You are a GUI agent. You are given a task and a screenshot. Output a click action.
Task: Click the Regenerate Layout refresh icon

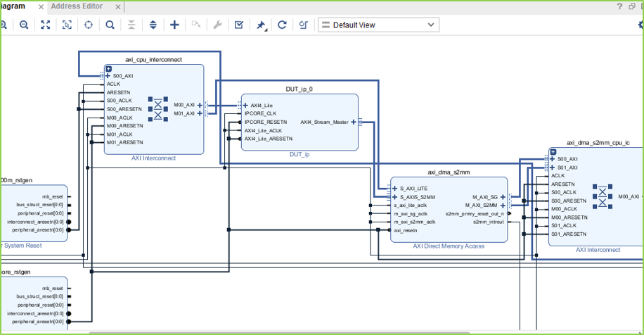[282, 25]
